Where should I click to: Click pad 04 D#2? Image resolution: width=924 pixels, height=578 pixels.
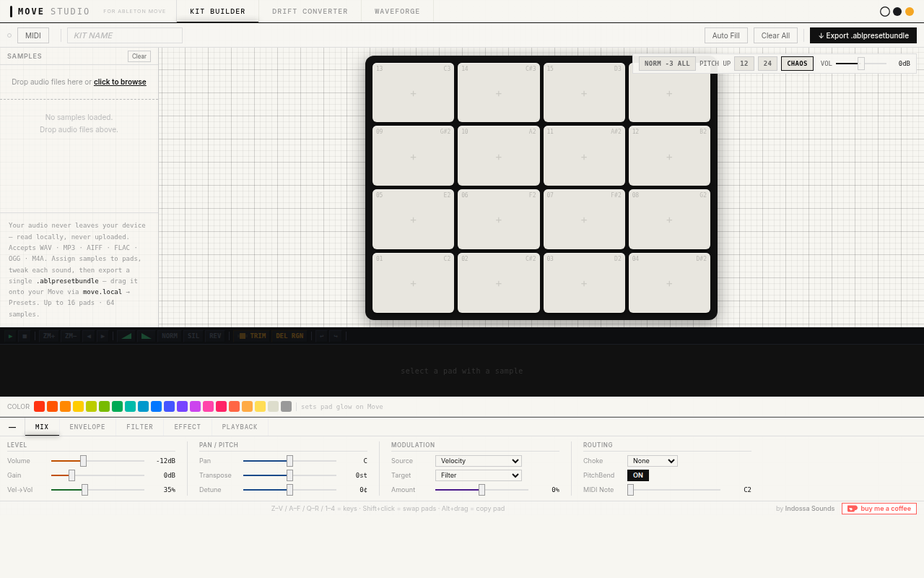669,282
